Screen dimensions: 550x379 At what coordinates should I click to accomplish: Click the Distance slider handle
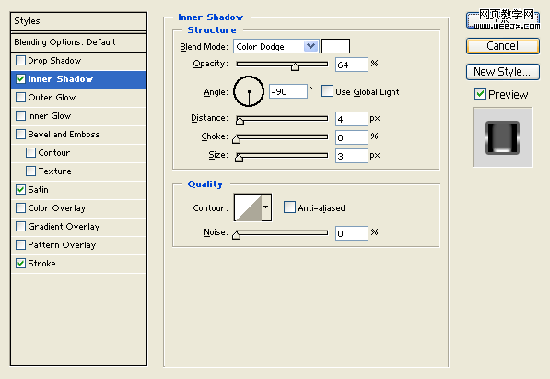pos(240,121)
